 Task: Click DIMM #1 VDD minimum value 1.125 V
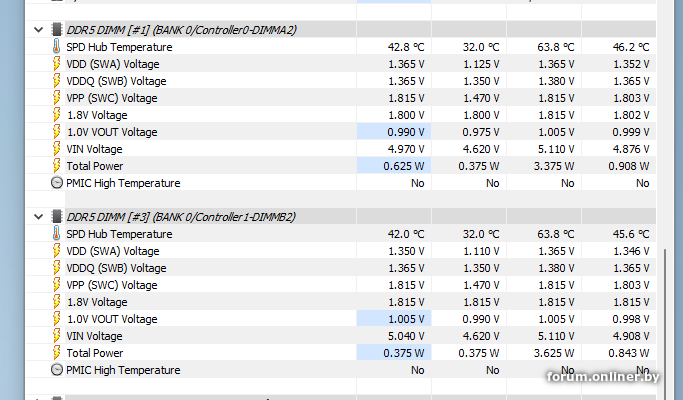click(x=481, y=64)
